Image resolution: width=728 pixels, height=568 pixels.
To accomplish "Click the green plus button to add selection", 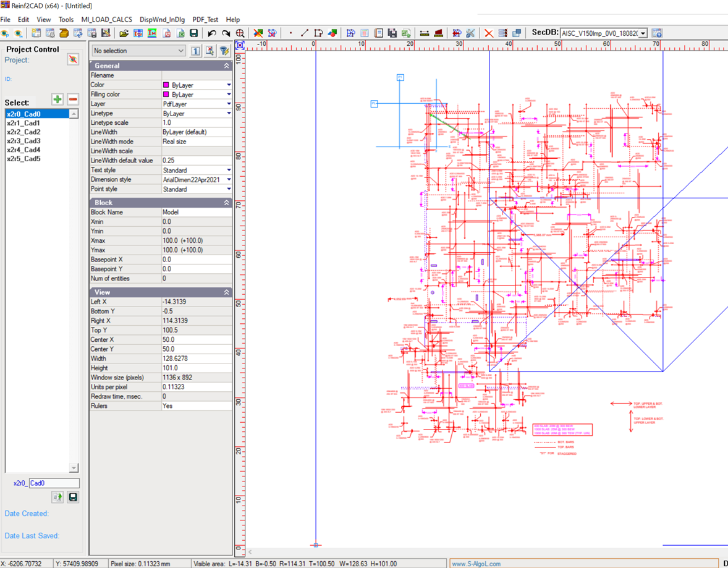I will click(57, 99).
